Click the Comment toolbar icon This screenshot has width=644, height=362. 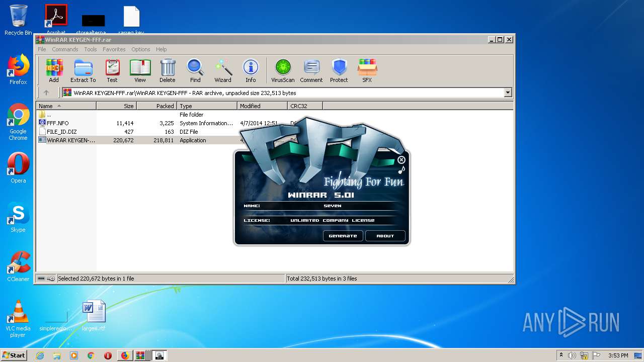pos(311,70)
